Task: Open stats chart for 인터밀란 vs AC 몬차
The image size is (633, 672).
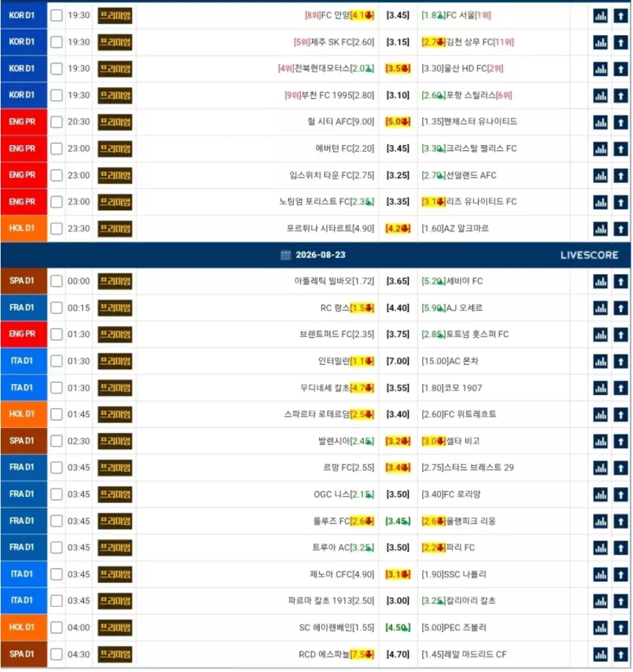Action: click(x=601, y=362)
